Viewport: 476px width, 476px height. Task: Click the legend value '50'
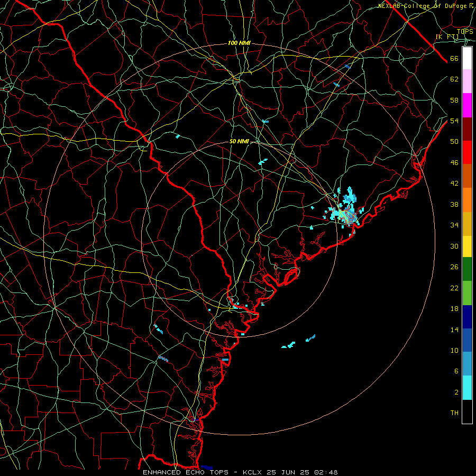pos(454,141)
